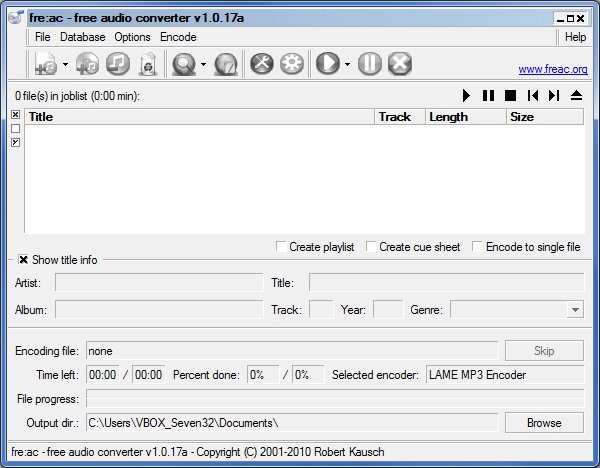Click the clear joblist recycle icon

[x=148, y=64]
